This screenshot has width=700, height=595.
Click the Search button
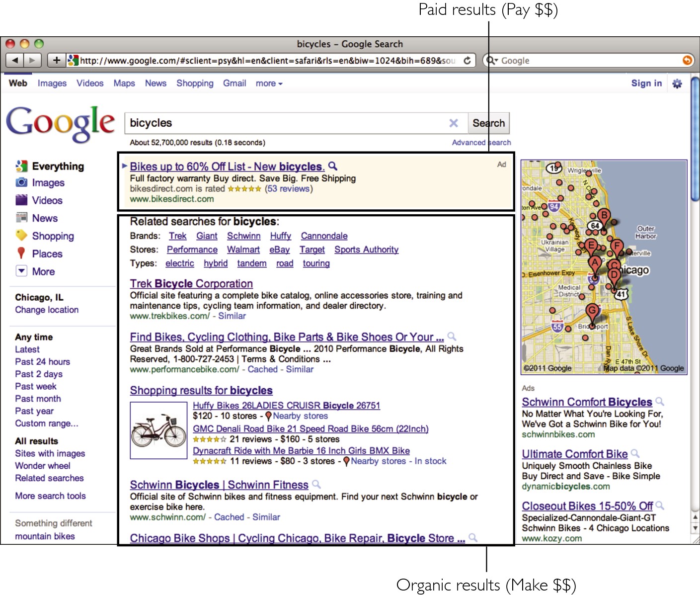488,123
